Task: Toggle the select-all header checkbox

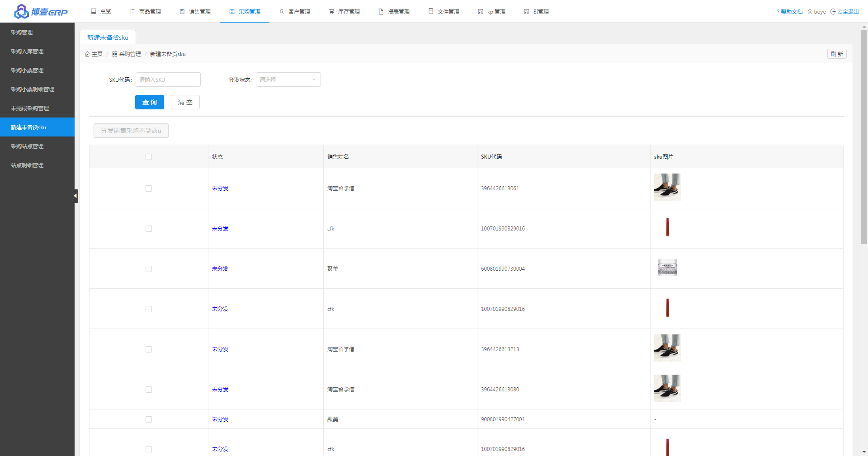Action: [x=149, y=157]
